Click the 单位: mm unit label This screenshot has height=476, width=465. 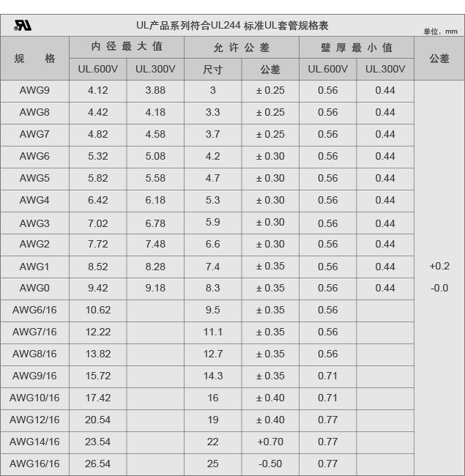tap(440, 31)
